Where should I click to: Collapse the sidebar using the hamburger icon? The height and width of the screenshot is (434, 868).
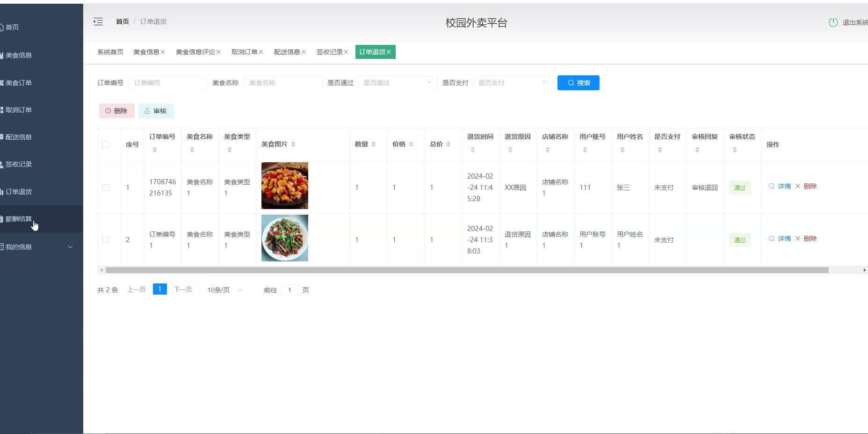pos(98,22)
